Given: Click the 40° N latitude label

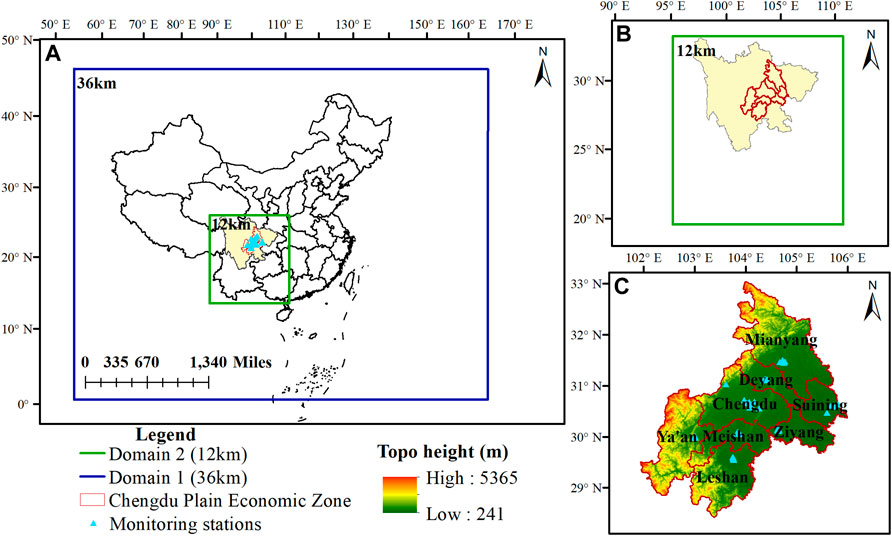Looking at the screenshot, I should coord(18,116).
